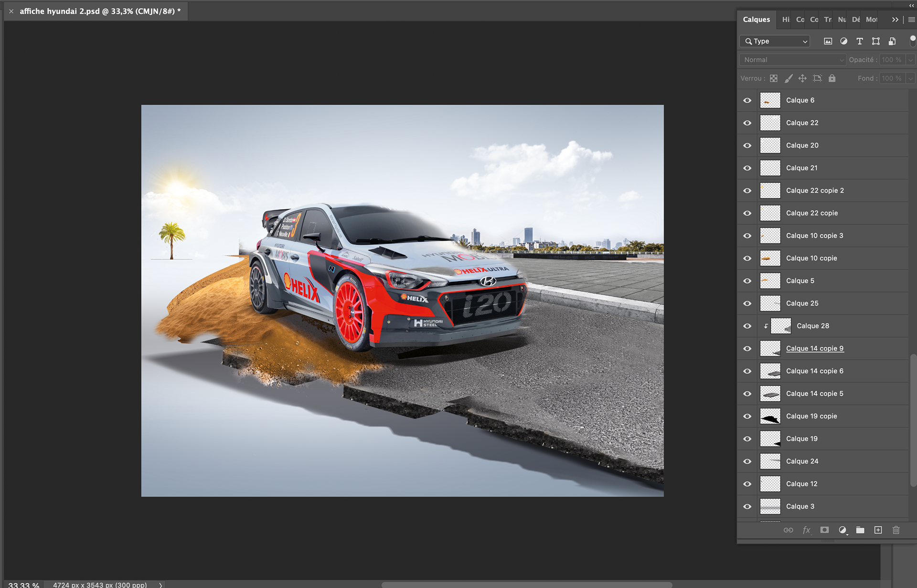
Task: Click the text layer filter icon
Action: 860,42
